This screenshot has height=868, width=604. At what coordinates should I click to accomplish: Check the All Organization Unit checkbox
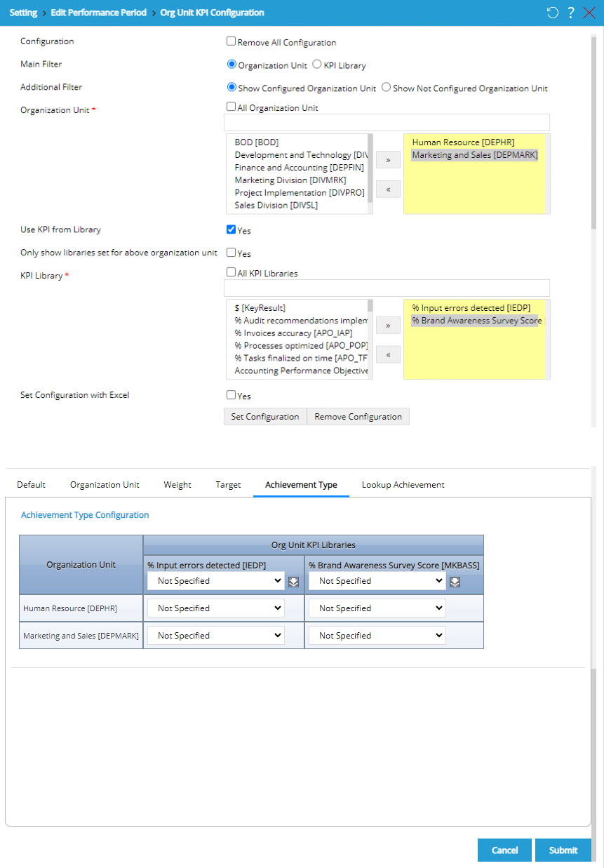pos(231,107)
